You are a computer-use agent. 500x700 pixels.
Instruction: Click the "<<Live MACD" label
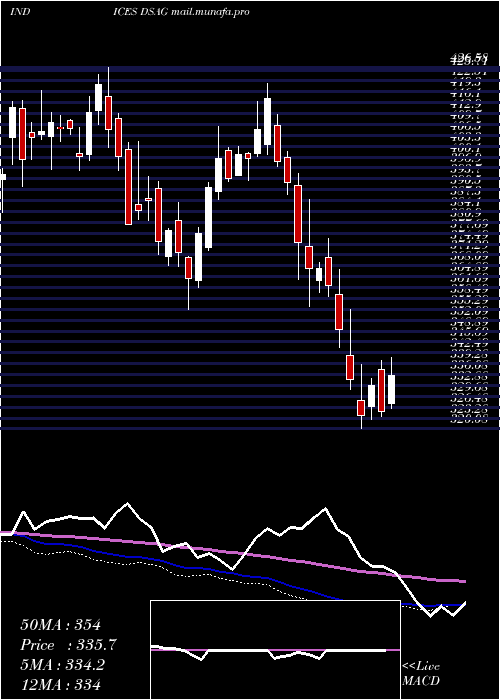click(421, 674)
